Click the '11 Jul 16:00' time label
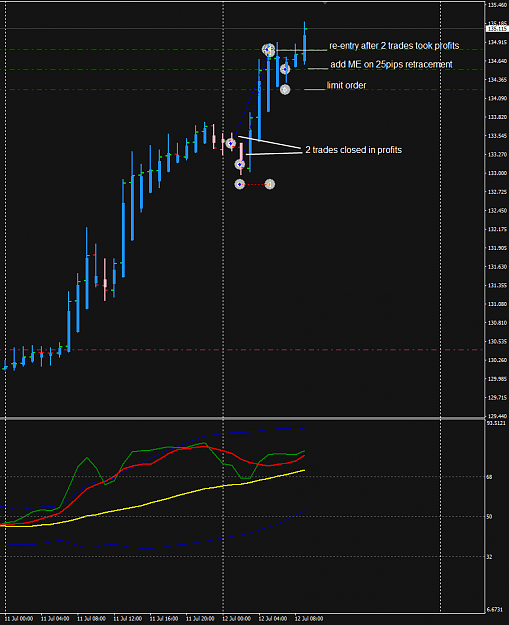 pyautogui.click(x=164, y=619)
